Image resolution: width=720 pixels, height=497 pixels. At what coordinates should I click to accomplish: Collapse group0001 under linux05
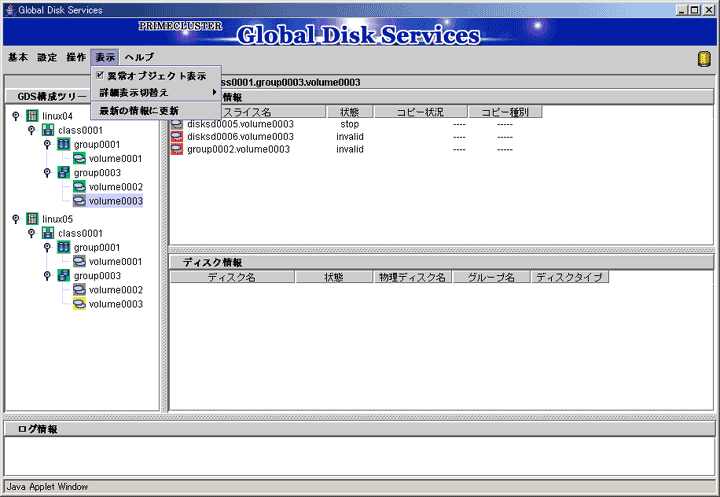[47, 247]
